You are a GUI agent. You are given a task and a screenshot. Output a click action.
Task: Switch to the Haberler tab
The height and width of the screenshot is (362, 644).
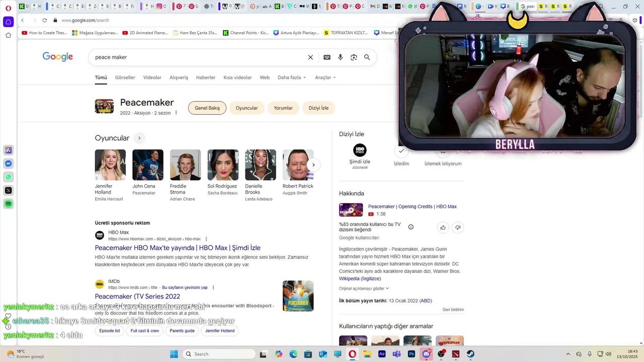(206, 77)
